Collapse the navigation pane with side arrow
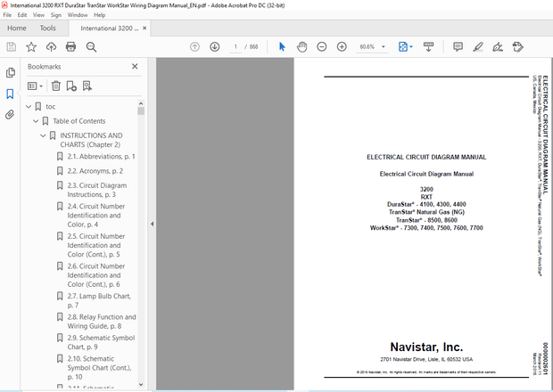 (x=152, y=224)
